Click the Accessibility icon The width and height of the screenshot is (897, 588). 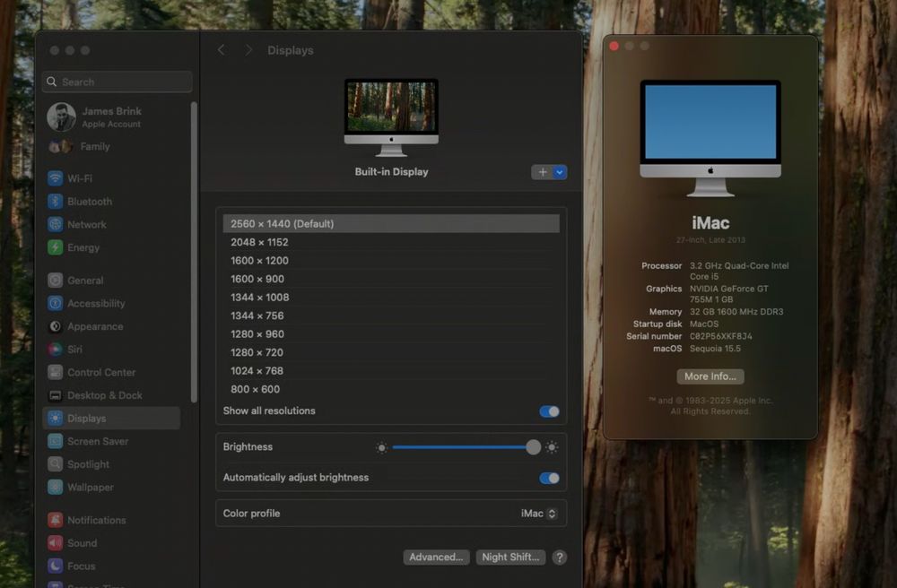(x=55, y=304)
